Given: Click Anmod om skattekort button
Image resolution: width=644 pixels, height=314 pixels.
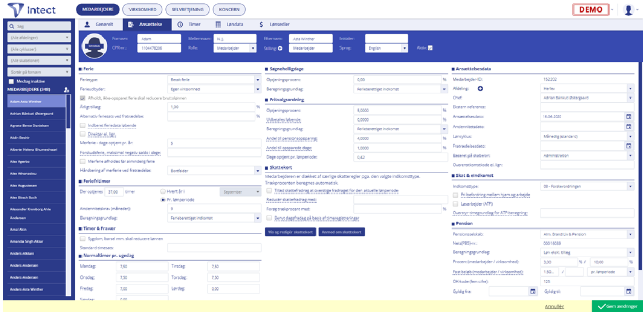Looking at the screenshot, I should coord(342,232).
